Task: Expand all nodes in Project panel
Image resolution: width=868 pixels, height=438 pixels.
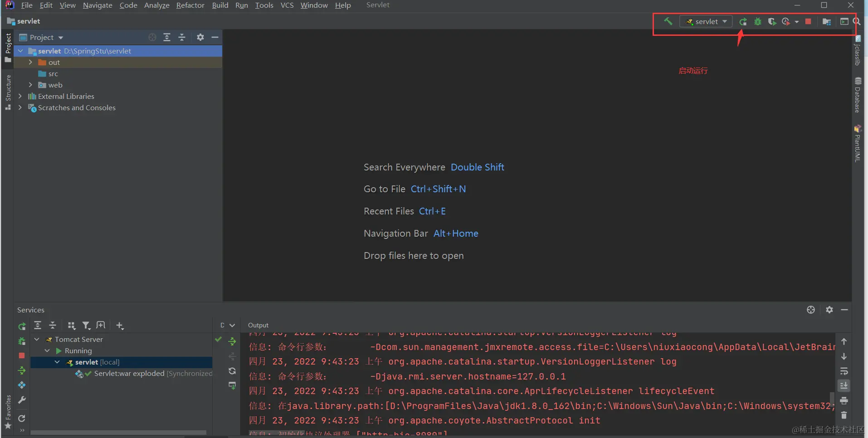Action: (167, 37)
